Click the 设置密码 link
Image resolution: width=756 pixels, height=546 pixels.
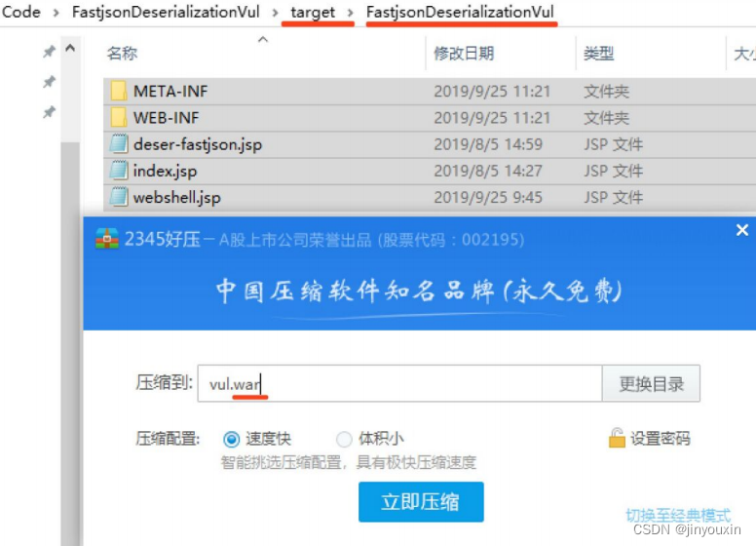pos(661,439)
